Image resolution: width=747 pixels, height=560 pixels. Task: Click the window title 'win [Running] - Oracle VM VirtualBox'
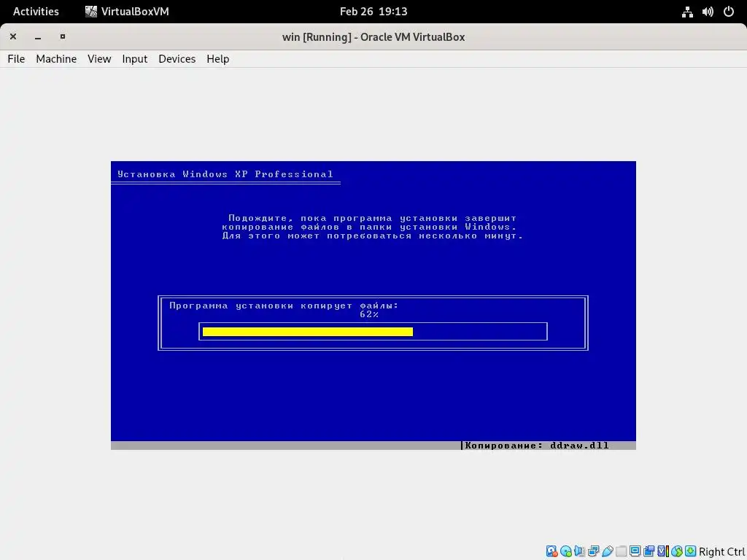pyautogui.click(x=373, y=36)
